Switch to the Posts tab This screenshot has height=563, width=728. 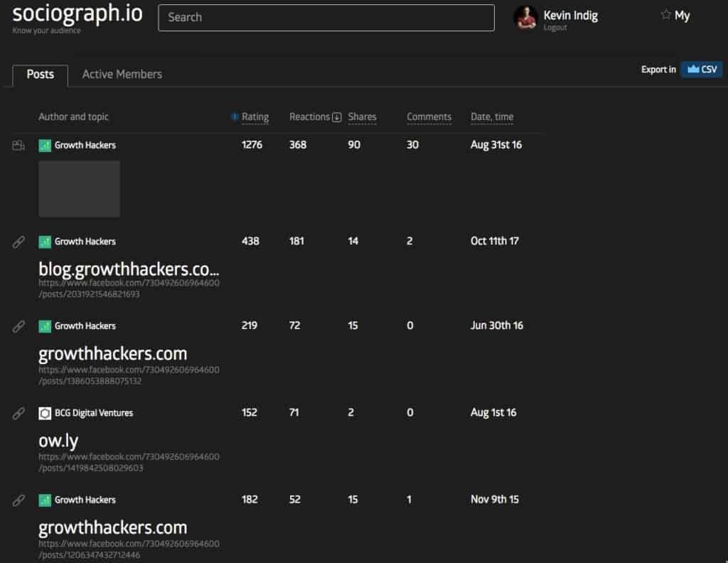point(41,75)
